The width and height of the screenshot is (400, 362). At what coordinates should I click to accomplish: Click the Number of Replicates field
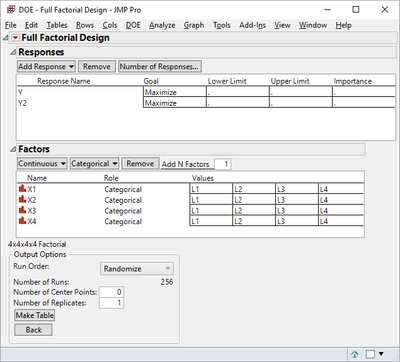coord(111,303)
